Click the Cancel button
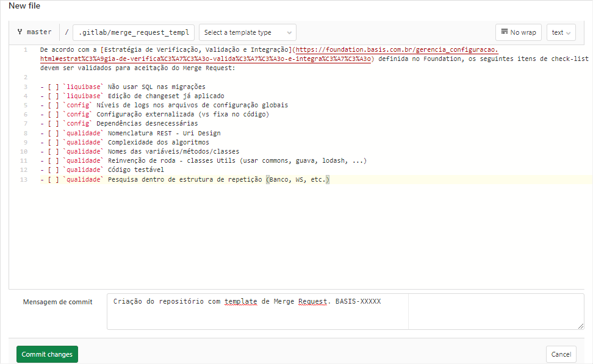Screen dimensions: 593x364 coord(561,354)
